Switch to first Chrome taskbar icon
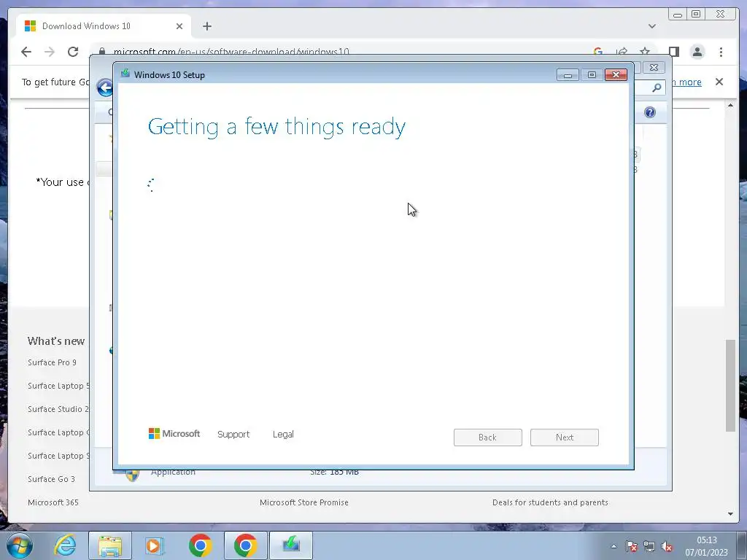747x560 pixels. [200, 545]
